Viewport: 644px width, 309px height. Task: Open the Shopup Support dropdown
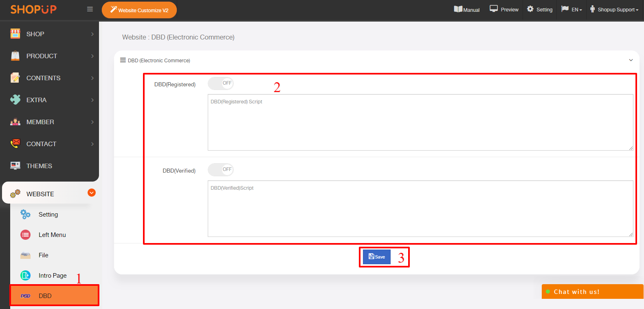pyautogui.click(x=614, y=9)
